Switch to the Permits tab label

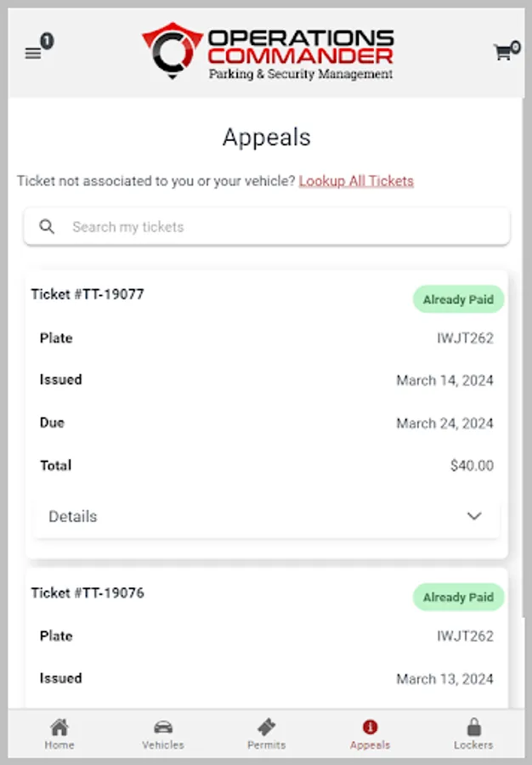(266, 745)
